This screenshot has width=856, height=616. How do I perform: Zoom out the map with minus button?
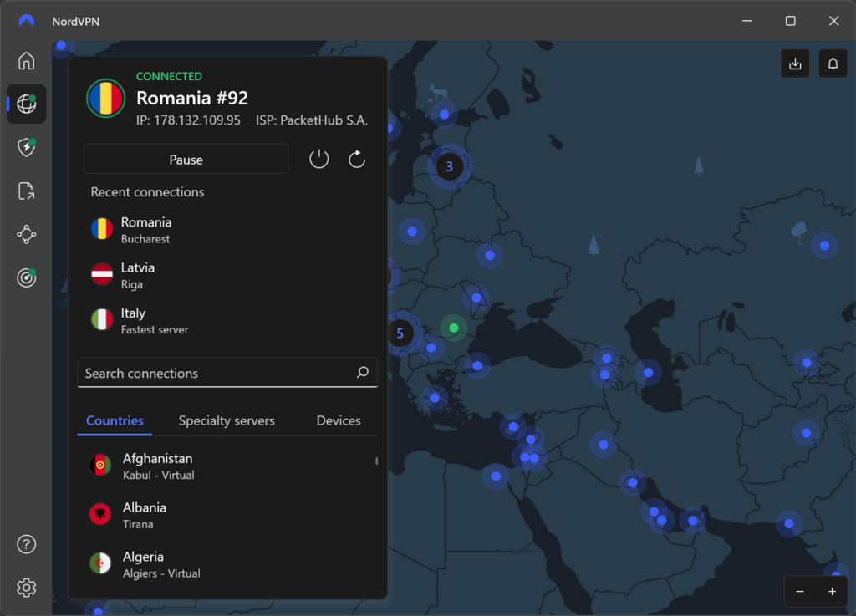pos(800,592)
